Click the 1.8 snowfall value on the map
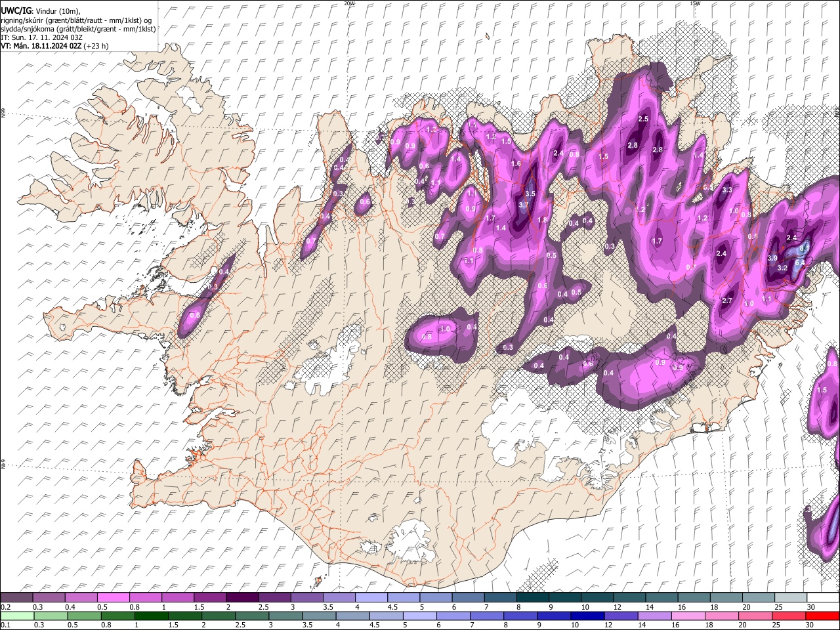 point(542,220)
